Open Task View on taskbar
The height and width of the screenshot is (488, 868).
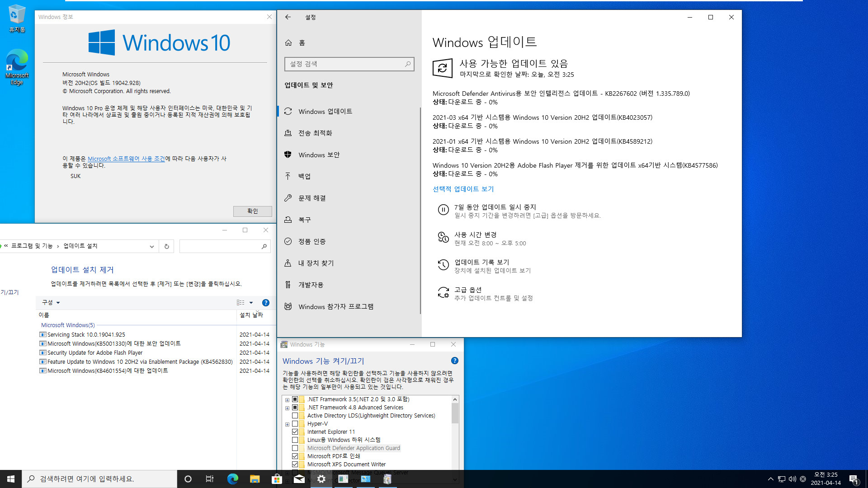point(210,479)
